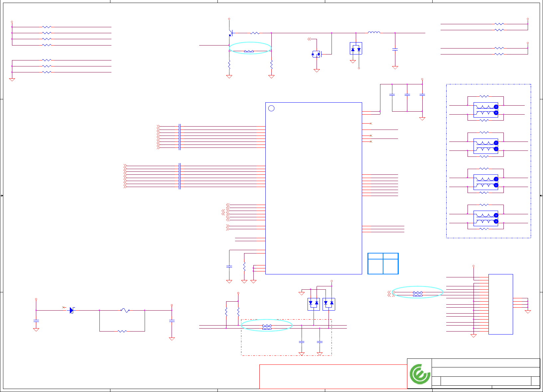Select the standalone Schottky diode symbol
The image size is (543, 392).
click(72, 310)
